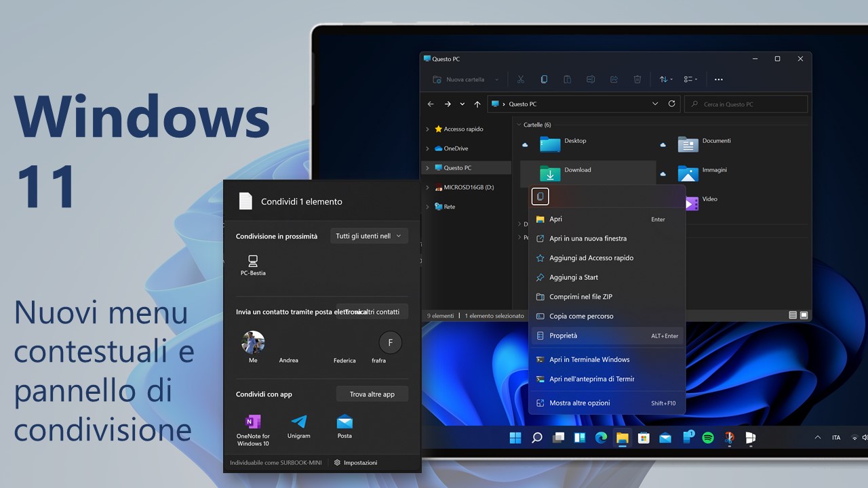Switch to large icons view in status bar
This screenshot has width=868, height=488.
tap(804, 316)
